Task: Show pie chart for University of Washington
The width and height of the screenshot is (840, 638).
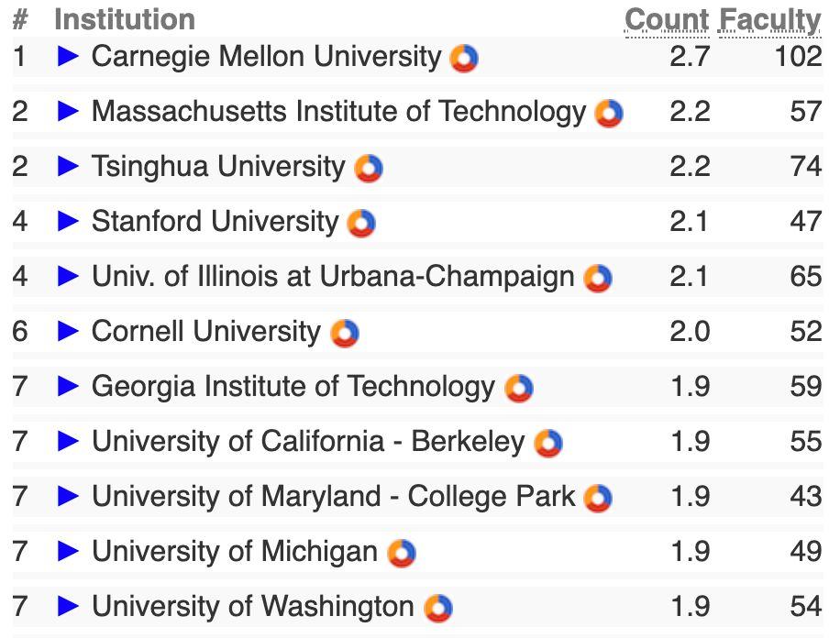Action: [438, 608]
